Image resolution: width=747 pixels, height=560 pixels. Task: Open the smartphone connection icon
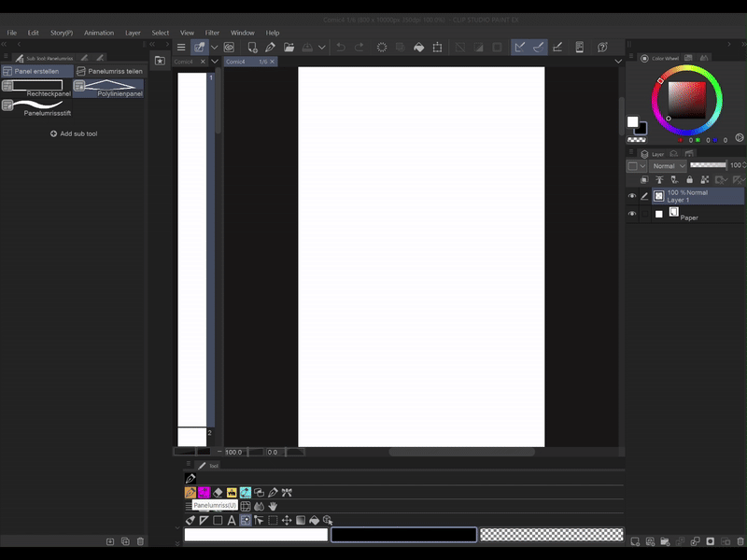click(x=579, y=48)
